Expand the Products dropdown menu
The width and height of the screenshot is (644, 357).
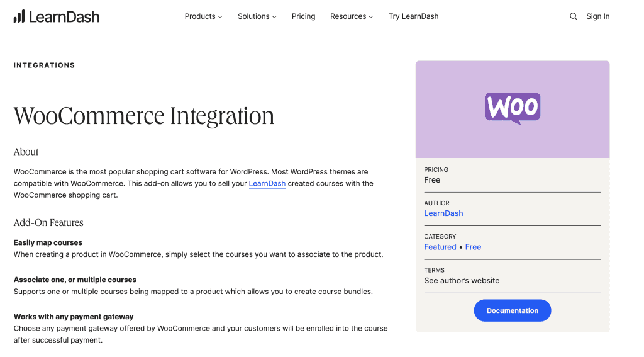[x=203, y=16]
